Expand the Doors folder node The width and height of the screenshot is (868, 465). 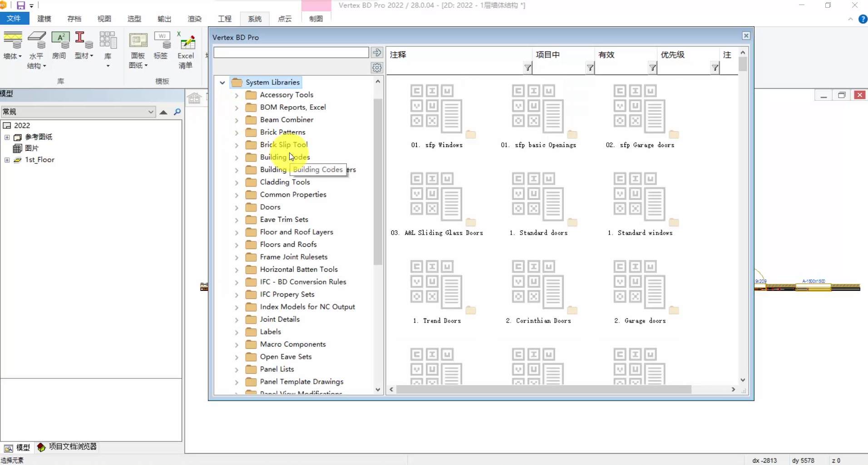(237, 207)
